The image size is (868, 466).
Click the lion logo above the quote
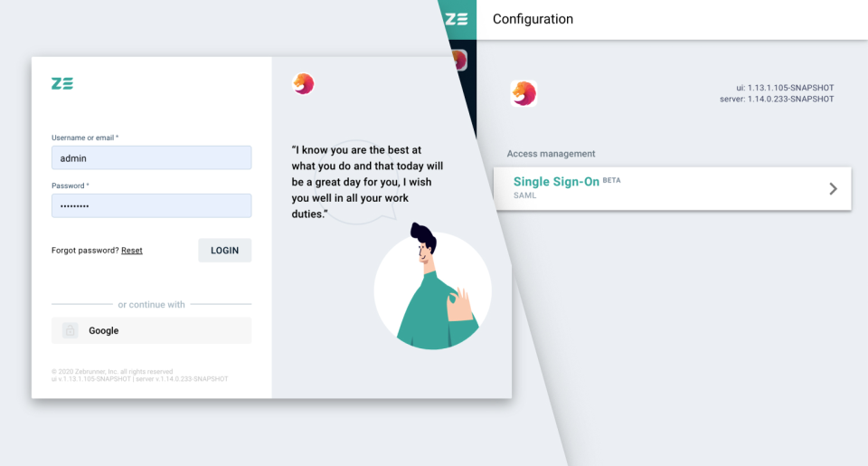[x=303, y=83]
